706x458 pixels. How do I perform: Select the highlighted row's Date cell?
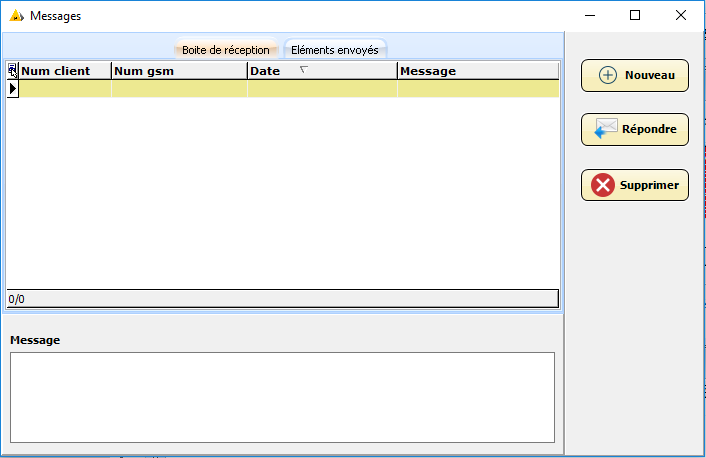(x=322, y=89)
